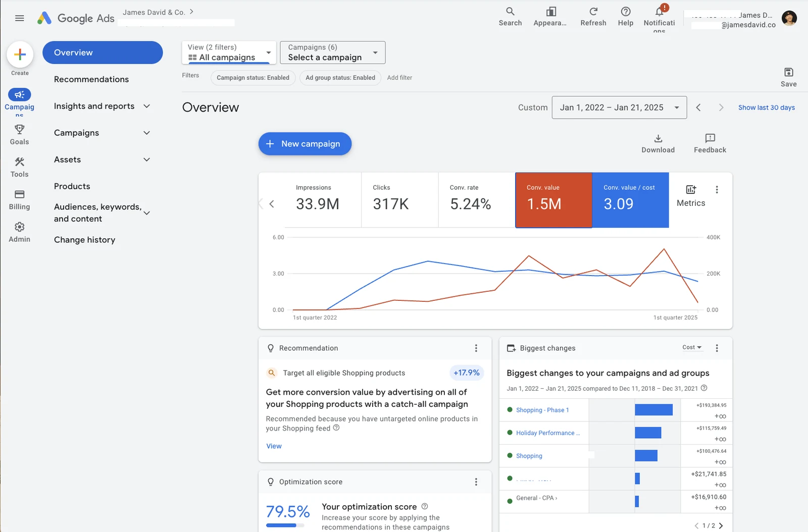Open the Metrics selector
The image size is (808, 532).
(690, 196)
